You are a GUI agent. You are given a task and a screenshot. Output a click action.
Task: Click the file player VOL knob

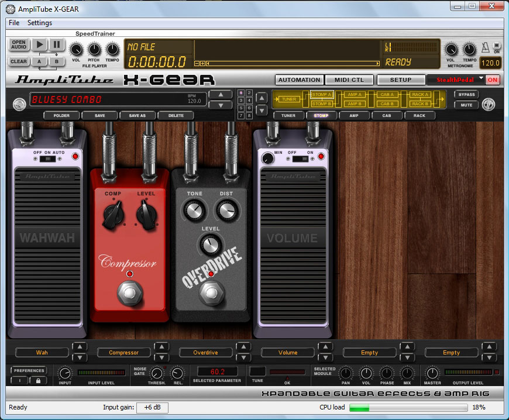coord(76,50)
